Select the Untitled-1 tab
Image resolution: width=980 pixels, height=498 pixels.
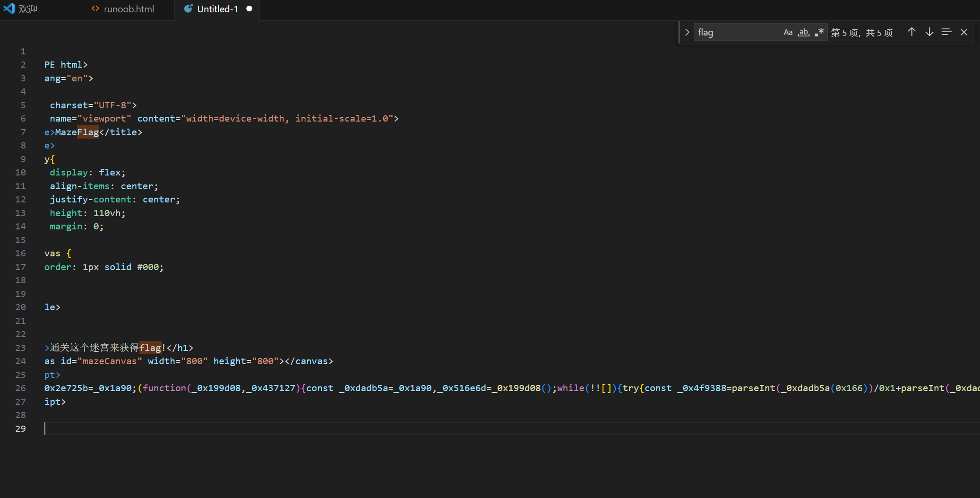[x=217, y=9]
